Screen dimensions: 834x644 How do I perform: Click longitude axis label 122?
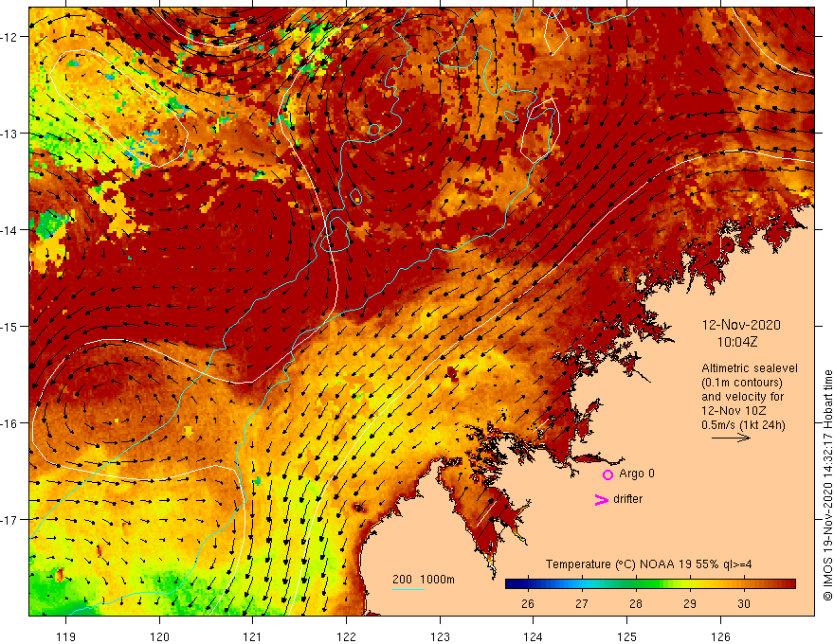click(346, 636)
